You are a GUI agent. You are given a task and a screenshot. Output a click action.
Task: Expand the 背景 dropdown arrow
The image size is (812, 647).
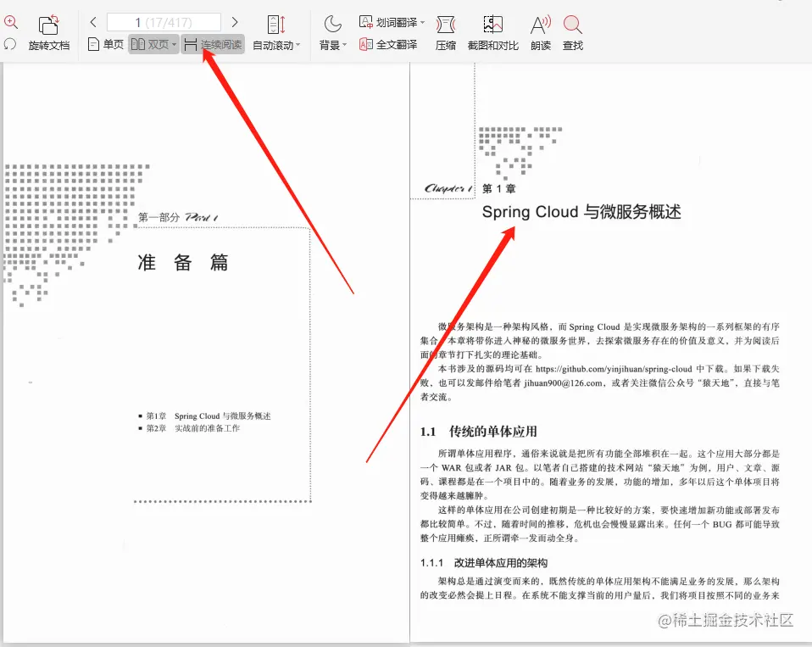344,45
